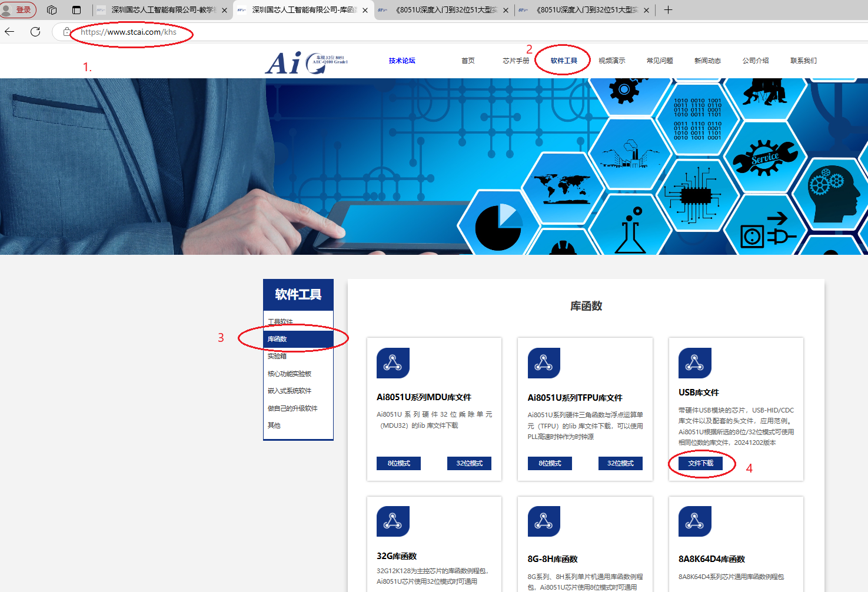Open the 技术论坛 link
Viewport: 868px width, 592px height.
click(x=402, y=61)
